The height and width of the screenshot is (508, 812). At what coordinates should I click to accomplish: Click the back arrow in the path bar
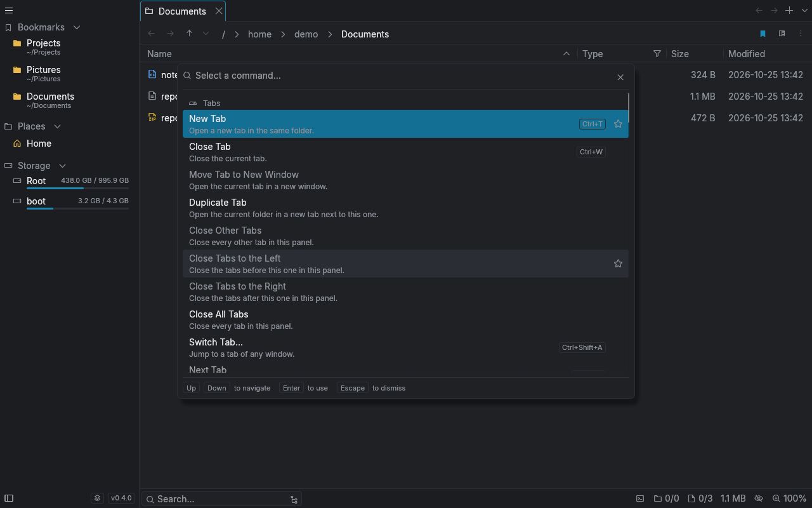[x=151, y=34]
